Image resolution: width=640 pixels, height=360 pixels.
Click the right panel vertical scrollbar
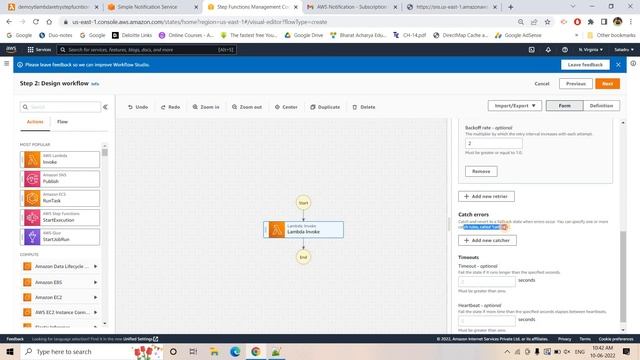[623, 276]
